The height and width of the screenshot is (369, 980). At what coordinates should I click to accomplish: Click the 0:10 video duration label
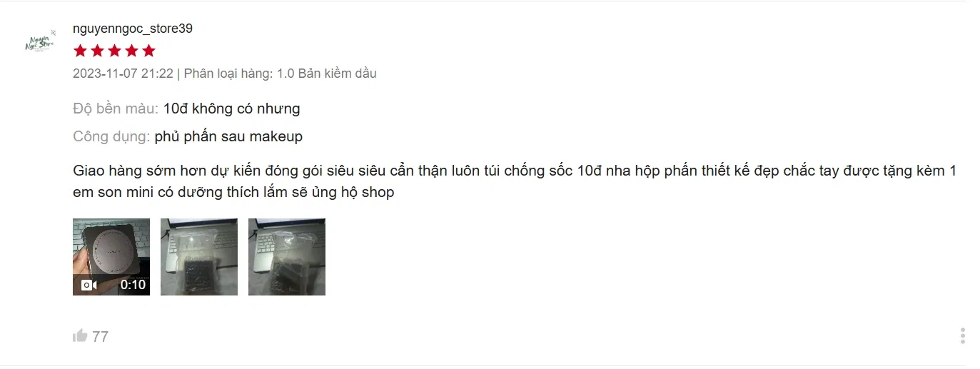(x=133, y=285)
